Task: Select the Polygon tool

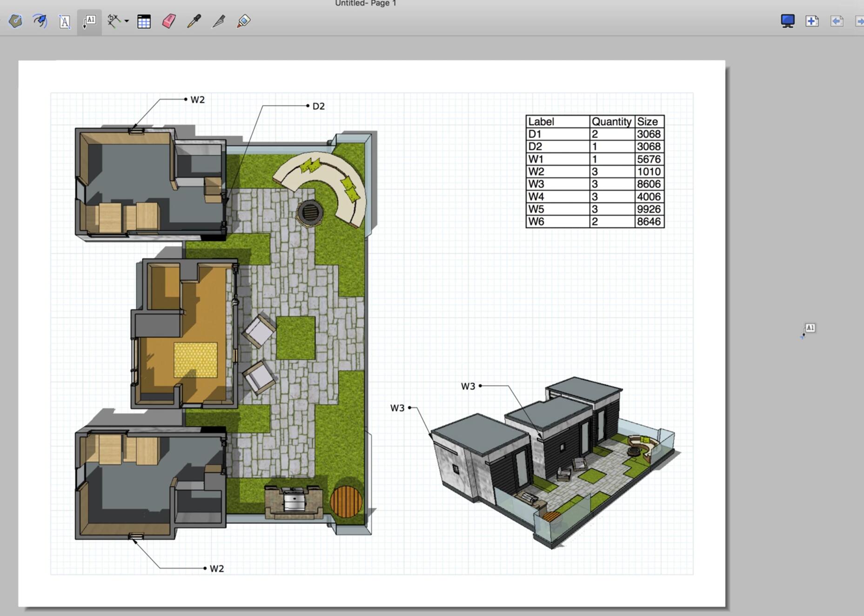Action: click(15, 21)
